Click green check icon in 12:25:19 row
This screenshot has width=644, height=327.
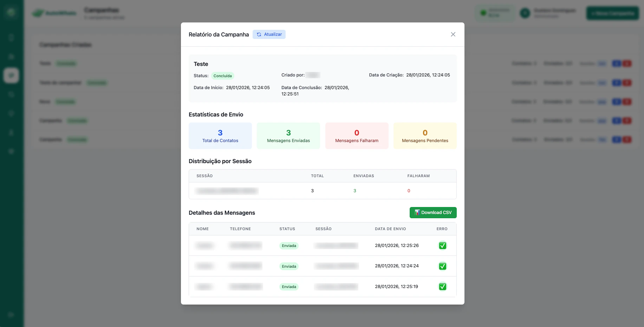point(443,287)
